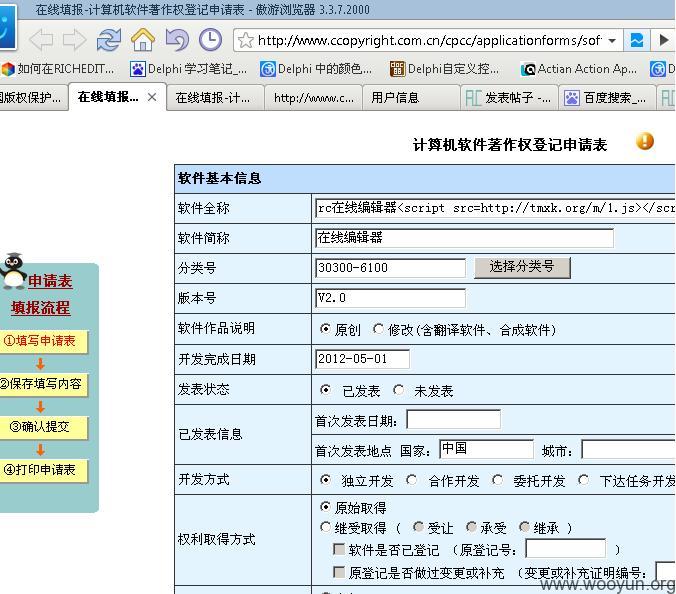Check the 软件是否已登记 checkbox
Image resolution: width=676 pixels, height=594 pixels.
339,549
